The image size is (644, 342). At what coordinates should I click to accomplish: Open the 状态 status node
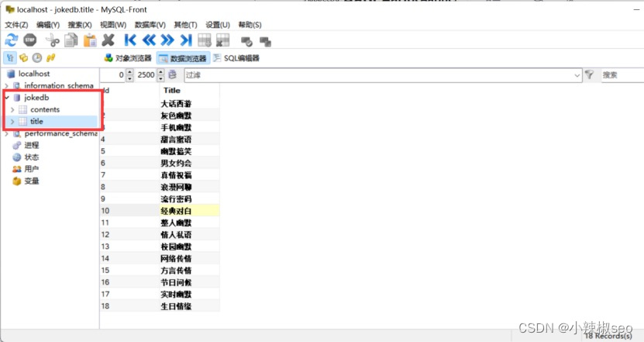26,157
